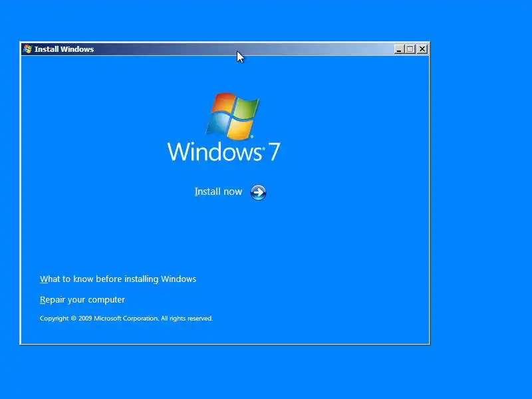Maximize the Install Windows window
The image size is (532, 399).
pos(410,49)
